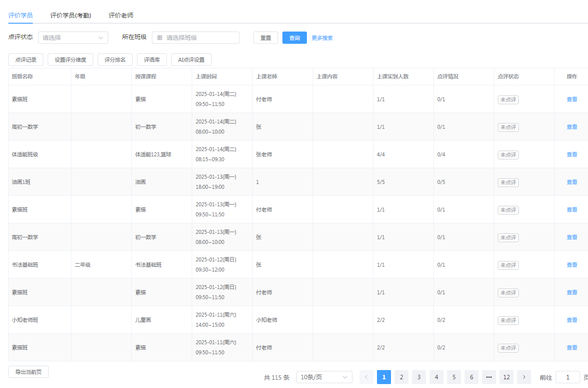
Task: Open the 更多搜索 link
Action: click(322, 38)
